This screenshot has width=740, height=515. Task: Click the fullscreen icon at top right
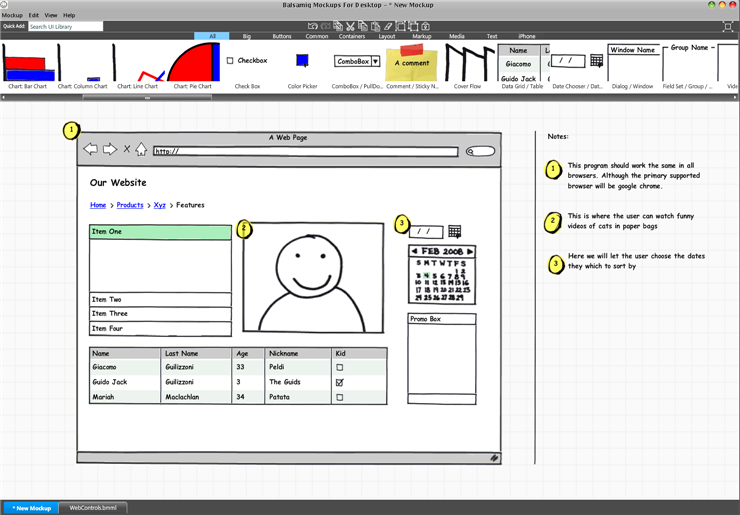tap(728, 26)
